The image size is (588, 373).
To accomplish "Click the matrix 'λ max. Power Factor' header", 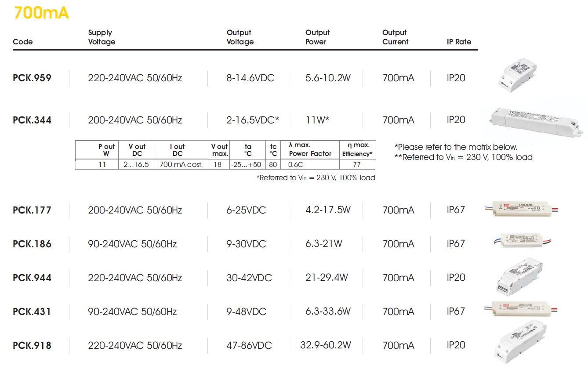I will coord(310,150).
